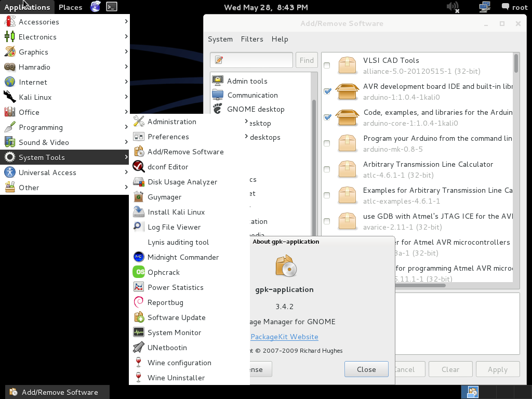The width and height of the screenshot is (532, 399).
Task: Check the VLSI CAD Tools package checkbox
Action: pyautogui.click(x=327, y=65)
